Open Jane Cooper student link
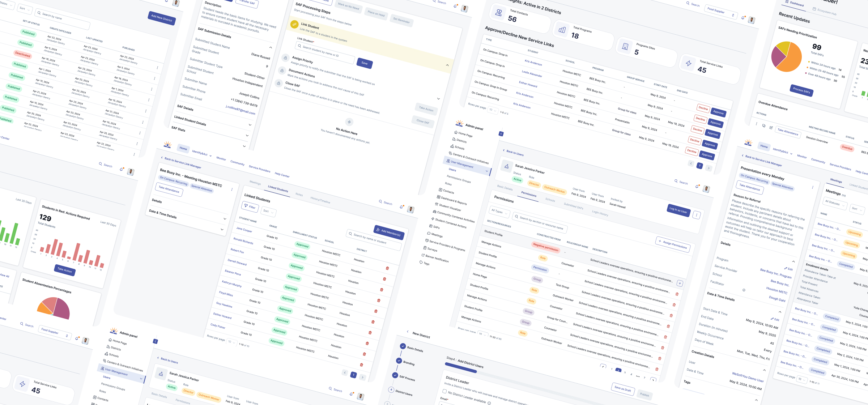Viewport: 868px width, 405px height. pyautogui.click(x=244, y=230)
